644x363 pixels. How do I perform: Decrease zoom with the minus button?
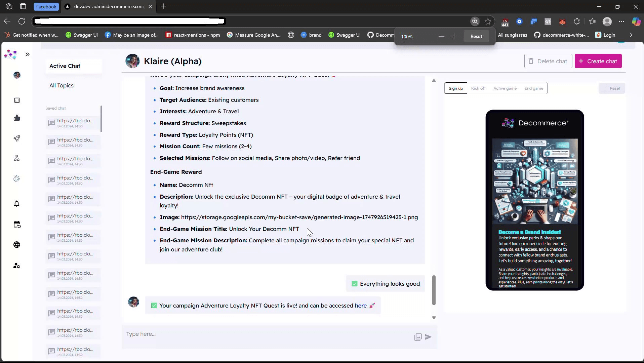[441, 36]
